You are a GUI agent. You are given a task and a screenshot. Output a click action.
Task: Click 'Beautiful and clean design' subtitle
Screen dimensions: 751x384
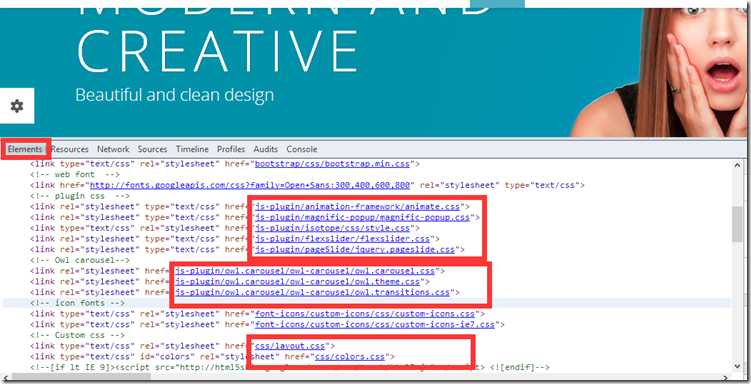[174, 95]
